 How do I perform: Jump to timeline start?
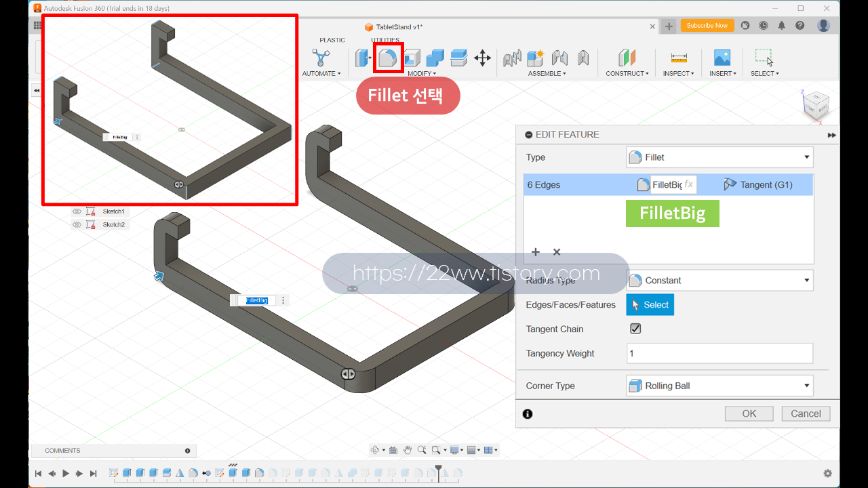tap(38, 474)
